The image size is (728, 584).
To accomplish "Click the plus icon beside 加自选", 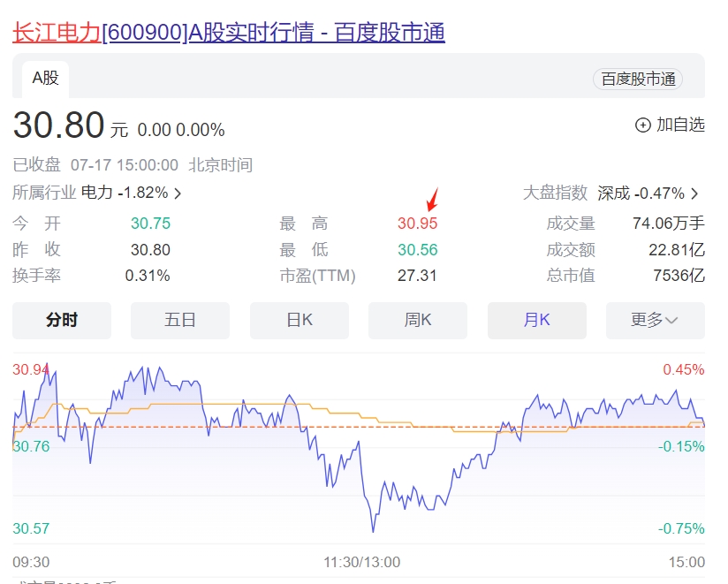I will (x=643, y=125).
